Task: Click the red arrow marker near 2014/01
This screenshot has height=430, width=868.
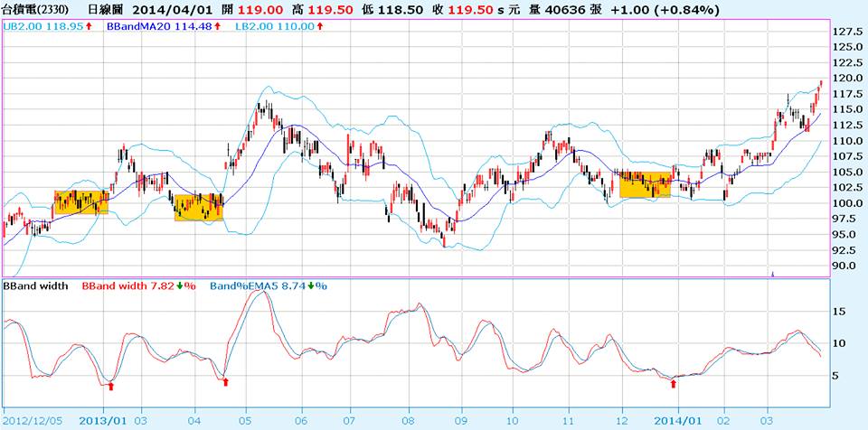Action: 674,384
